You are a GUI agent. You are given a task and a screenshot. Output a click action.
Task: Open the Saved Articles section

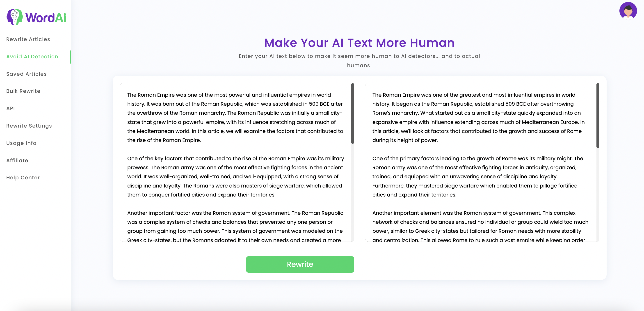[26, 73]
